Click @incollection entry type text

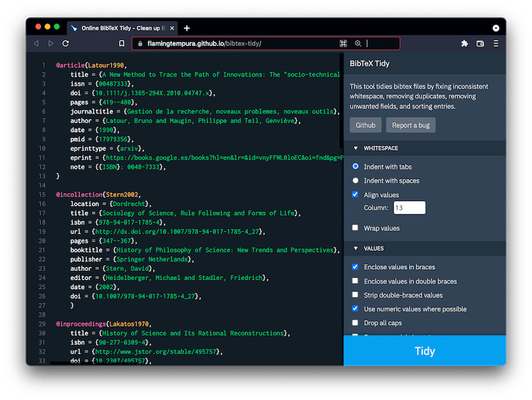(x=79, y=194)
